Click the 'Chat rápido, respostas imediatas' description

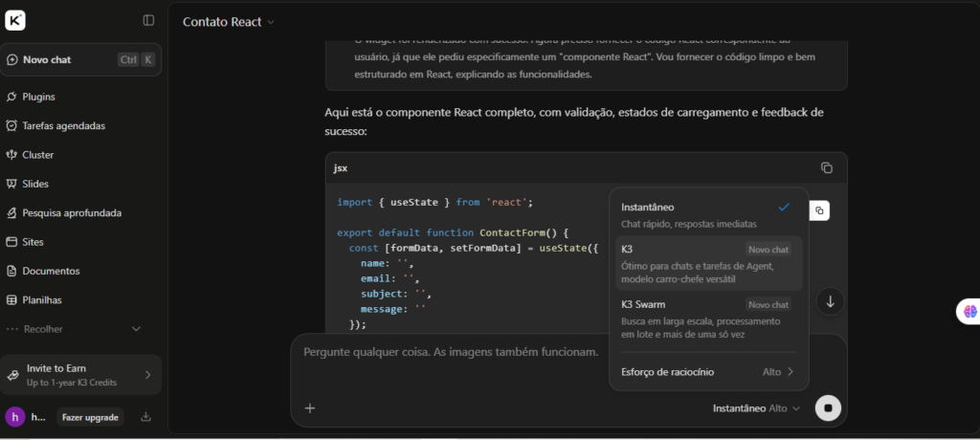[x=689, y=224]
